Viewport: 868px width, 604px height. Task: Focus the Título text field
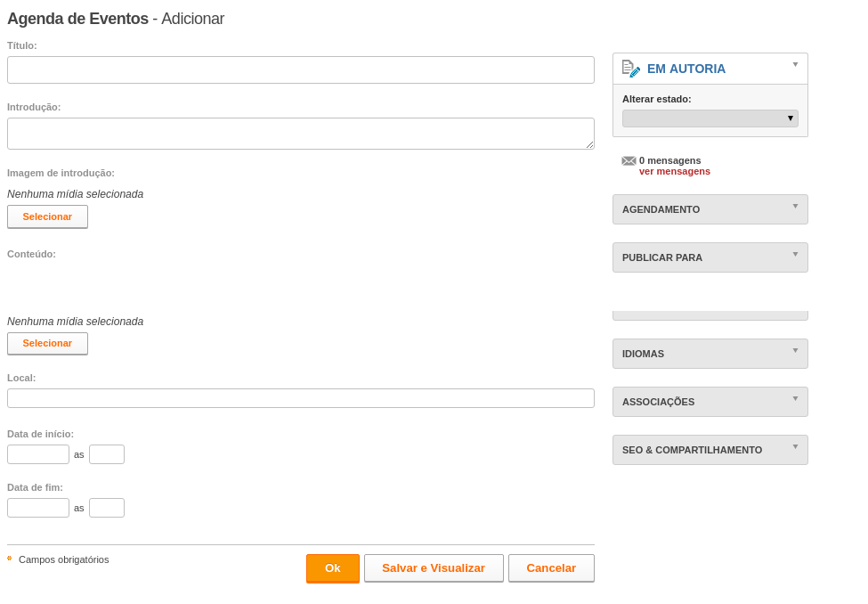point(301,69)
